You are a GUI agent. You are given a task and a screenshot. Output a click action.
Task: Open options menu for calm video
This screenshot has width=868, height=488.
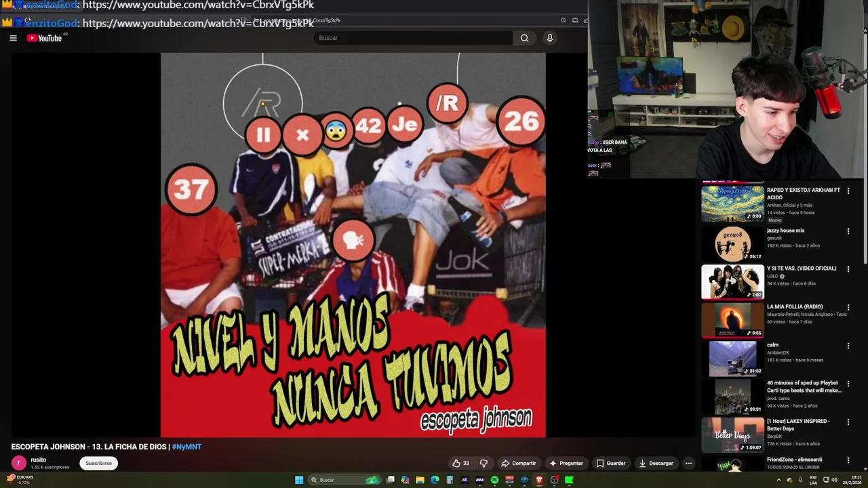[848, 346]
